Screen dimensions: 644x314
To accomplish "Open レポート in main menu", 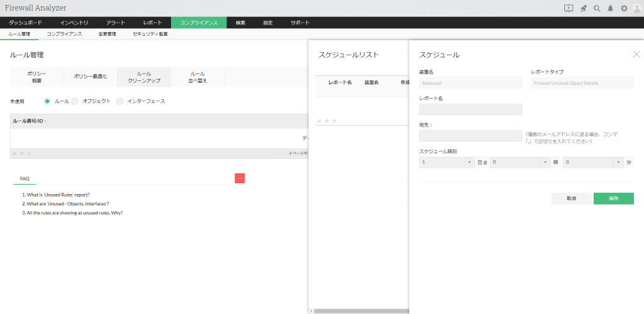I will tap(153, 23).
